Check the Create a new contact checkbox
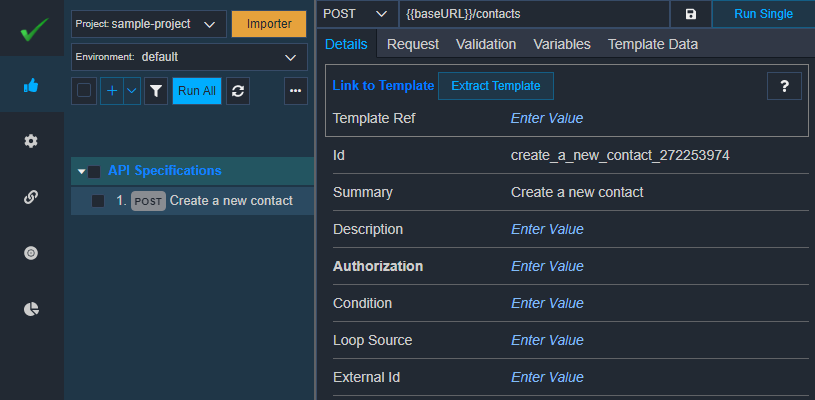This screenshot has width=815, height=400. tap(98, 201)
